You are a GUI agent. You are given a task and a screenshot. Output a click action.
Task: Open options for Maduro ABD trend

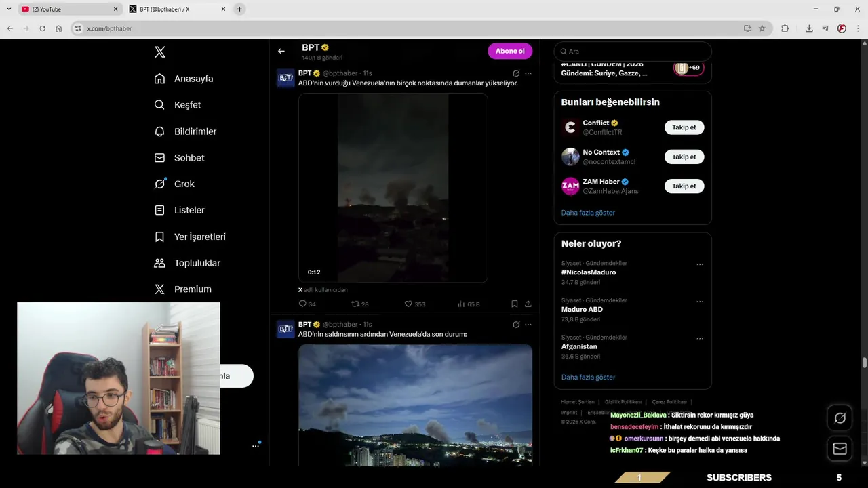point(700,302)
